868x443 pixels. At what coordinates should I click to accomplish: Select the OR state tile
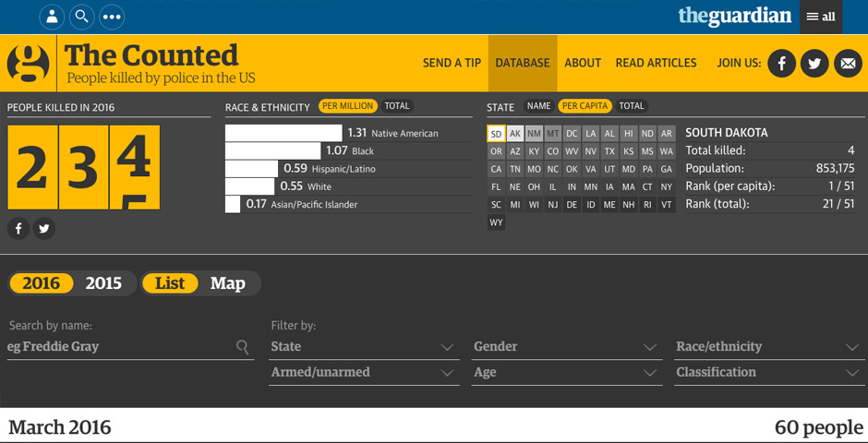tap(496, 151)
